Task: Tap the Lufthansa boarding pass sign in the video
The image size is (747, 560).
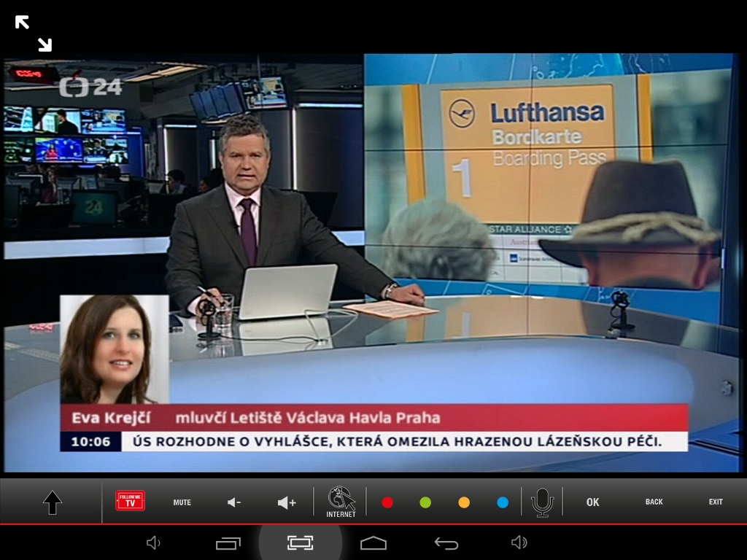Action: point(527,155)
